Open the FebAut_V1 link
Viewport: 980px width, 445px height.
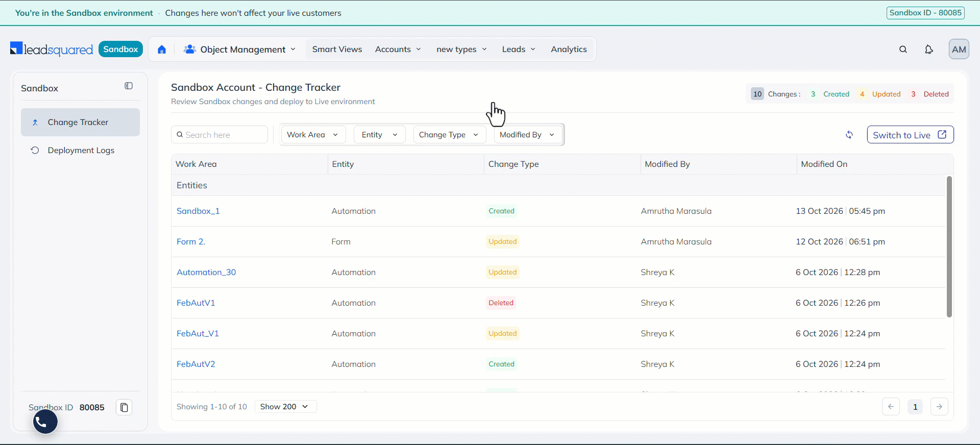tap(198, 334)
